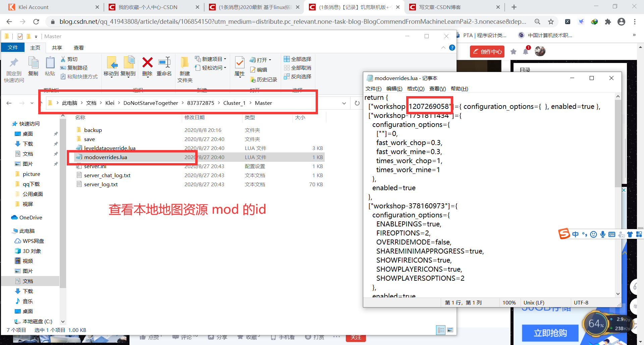Click the Copy icon in the ribbon
Image resolution: width=644 pixels, height=345 pixels.
[x=33, y=63]
